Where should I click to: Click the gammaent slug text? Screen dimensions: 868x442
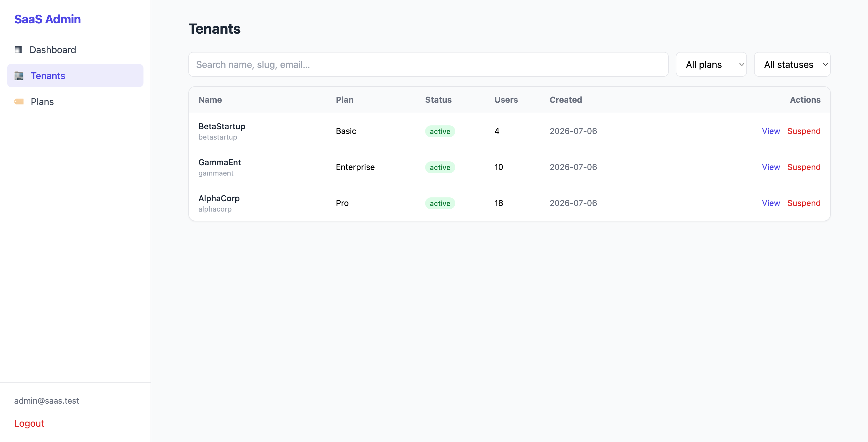[216, 173]
